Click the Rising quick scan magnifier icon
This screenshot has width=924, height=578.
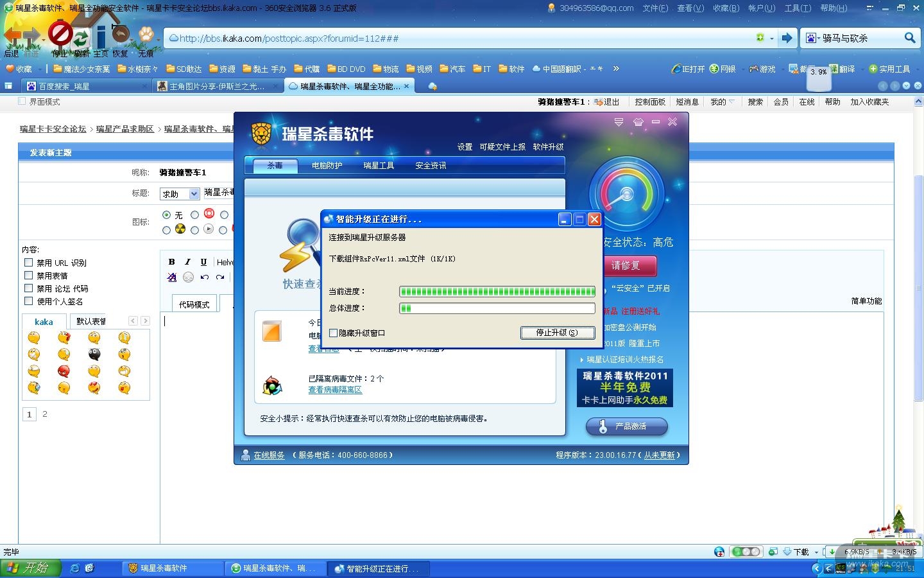pyautogui.click(x=300, y=246)
